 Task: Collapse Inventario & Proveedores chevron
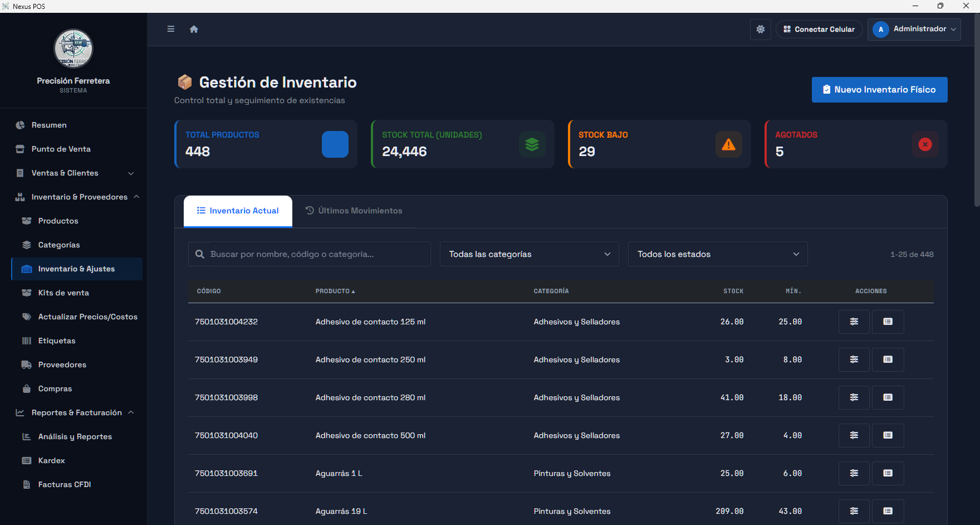pos(136,197)
